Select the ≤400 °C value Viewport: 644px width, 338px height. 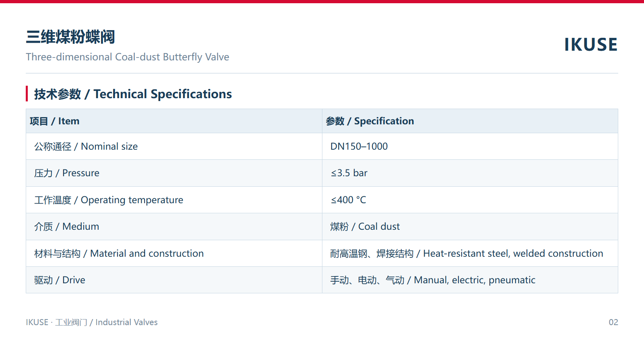pyautogui.click(x=348, y=200)
